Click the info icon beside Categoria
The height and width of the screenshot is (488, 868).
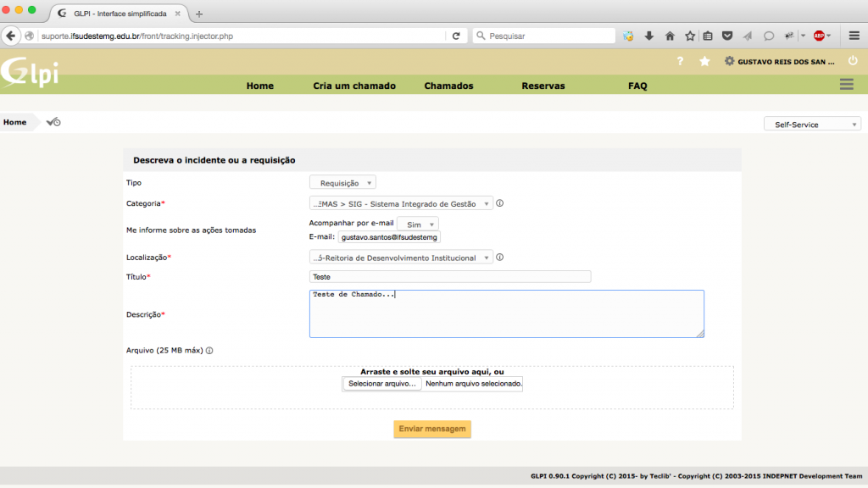tap(500, 203)
